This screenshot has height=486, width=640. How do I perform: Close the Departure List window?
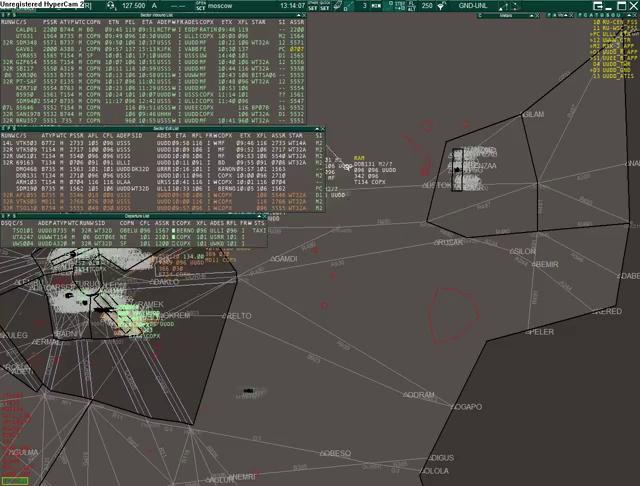pyautogui.click(x=265, y=216)
